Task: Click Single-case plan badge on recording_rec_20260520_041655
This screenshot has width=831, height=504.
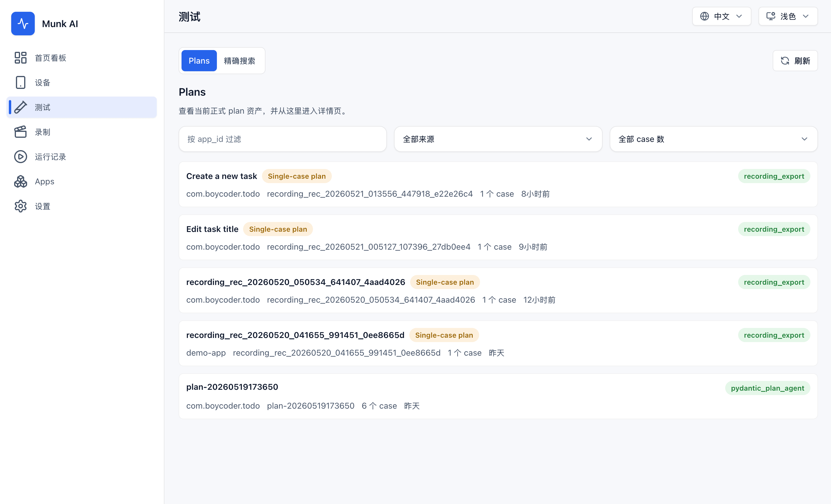Action: coord(444,335)
